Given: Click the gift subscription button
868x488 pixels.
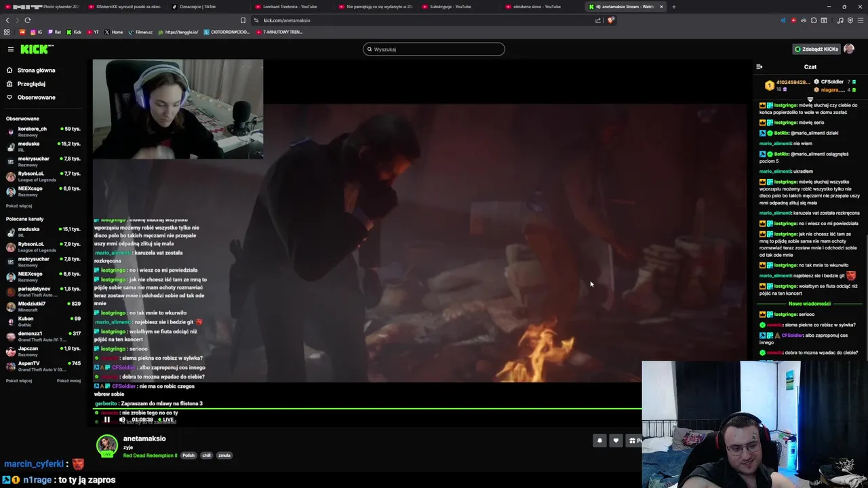Looking at the screenshot, I should 634,441.
